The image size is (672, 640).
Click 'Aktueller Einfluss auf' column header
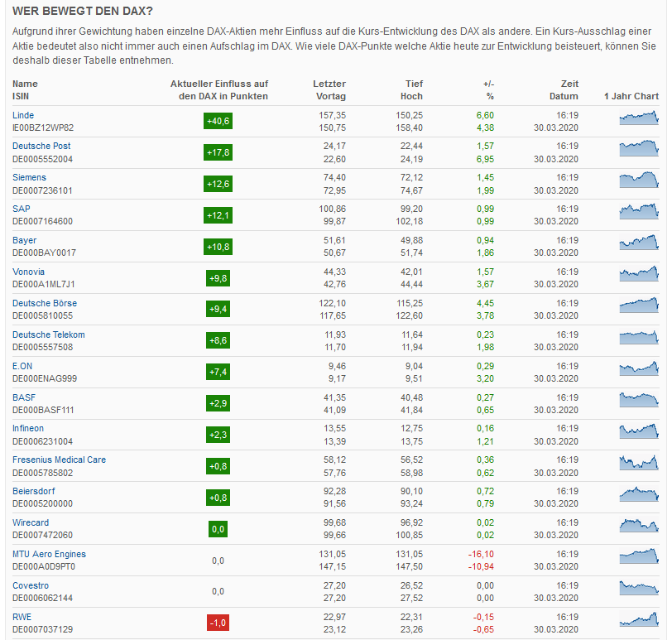[x=219, y=84]
